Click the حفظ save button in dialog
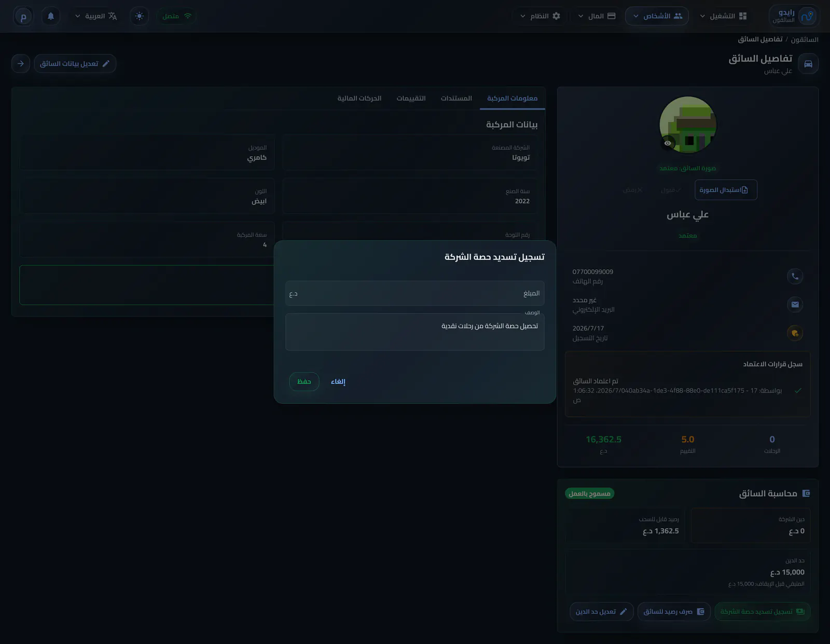The image size is (830, 644). 304,381
